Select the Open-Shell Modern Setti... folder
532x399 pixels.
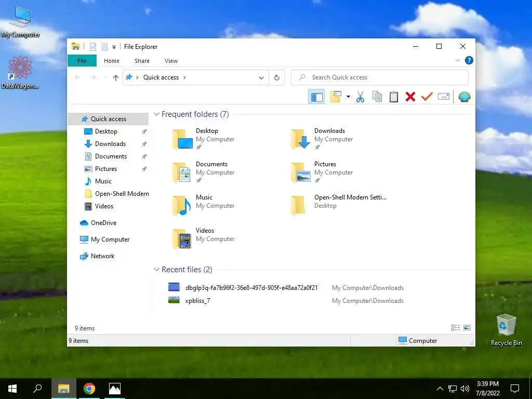coord(339,206)
